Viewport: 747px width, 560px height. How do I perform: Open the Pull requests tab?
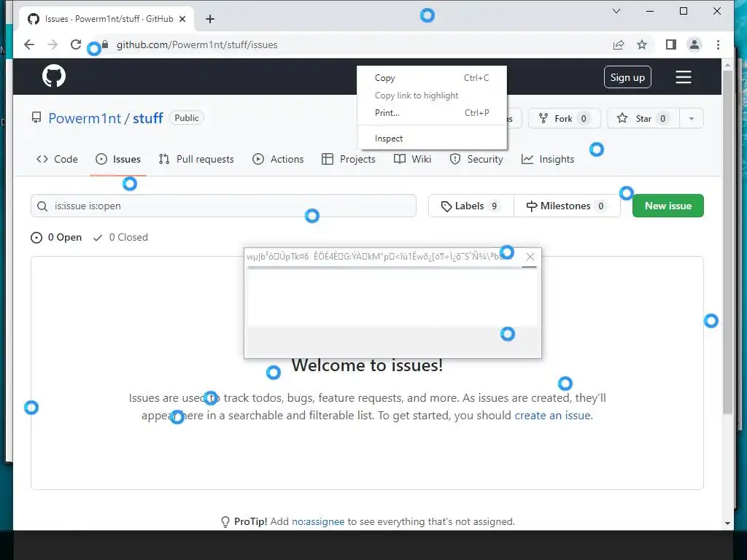[196, 159]
